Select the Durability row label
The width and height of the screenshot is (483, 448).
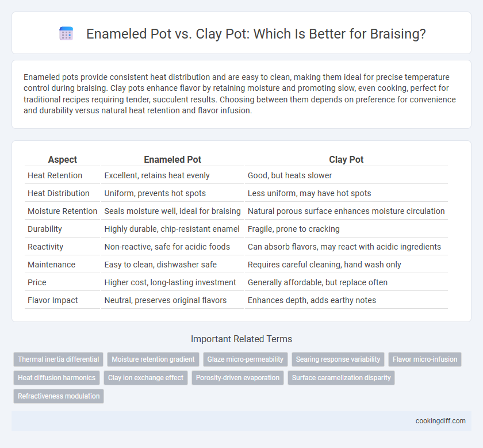(x=45, y=229)
